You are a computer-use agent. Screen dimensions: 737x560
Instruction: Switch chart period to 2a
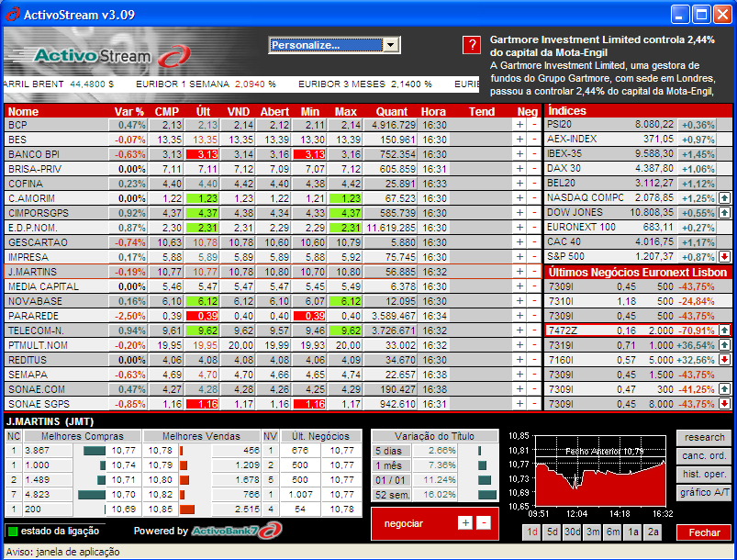coord(653,532)
